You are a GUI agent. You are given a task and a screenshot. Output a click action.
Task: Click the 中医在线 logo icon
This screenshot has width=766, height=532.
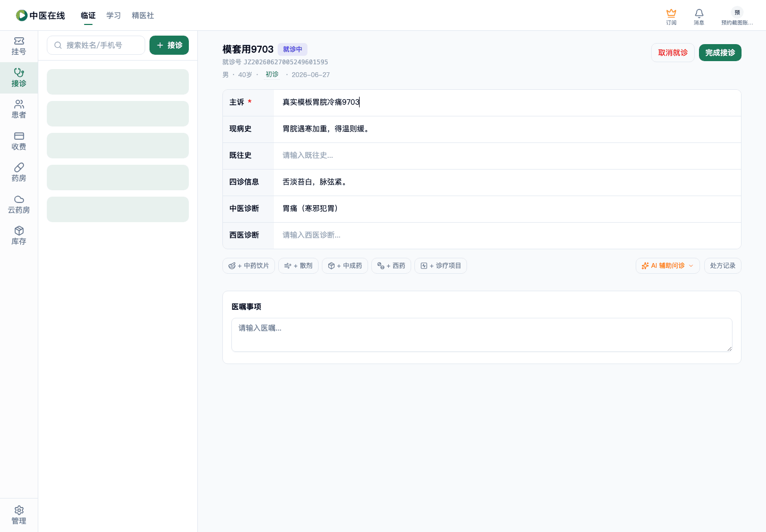coord(21,15)
